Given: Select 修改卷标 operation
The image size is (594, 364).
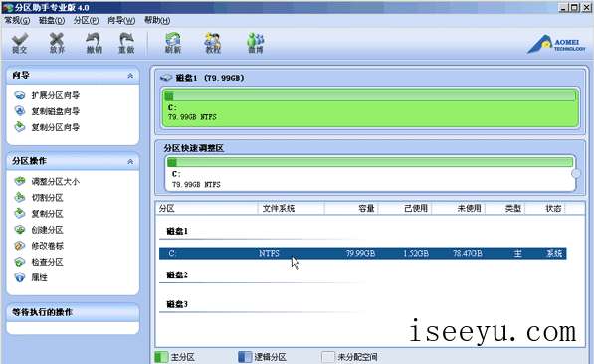Looking at the screenshot, I should pyautogui.click(x=47, y=246).
